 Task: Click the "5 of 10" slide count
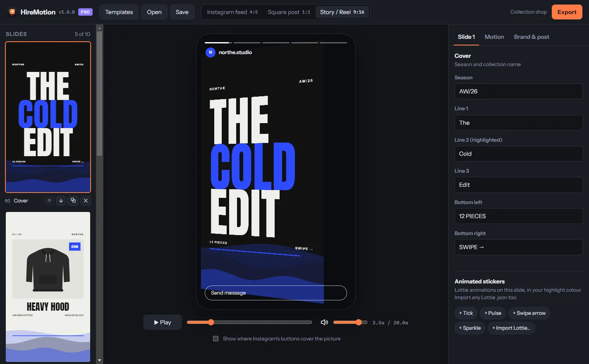click(x=82, y=34)
